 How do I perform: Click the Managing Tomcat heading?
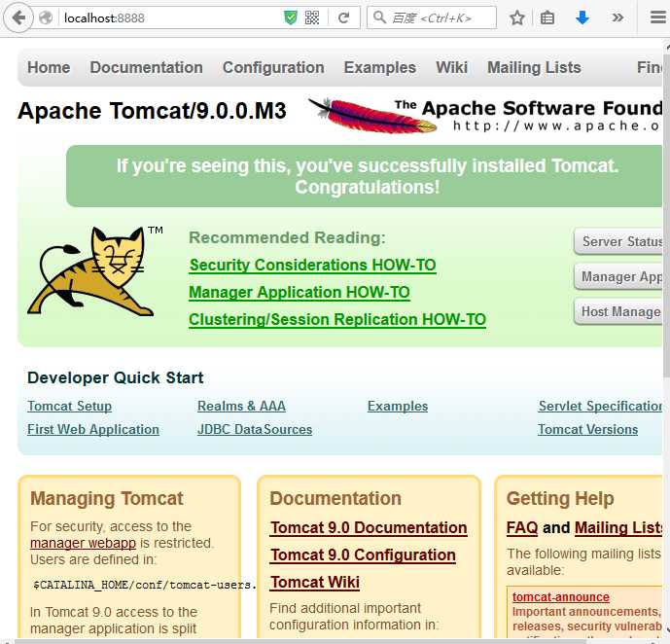(x=107, y=499)
